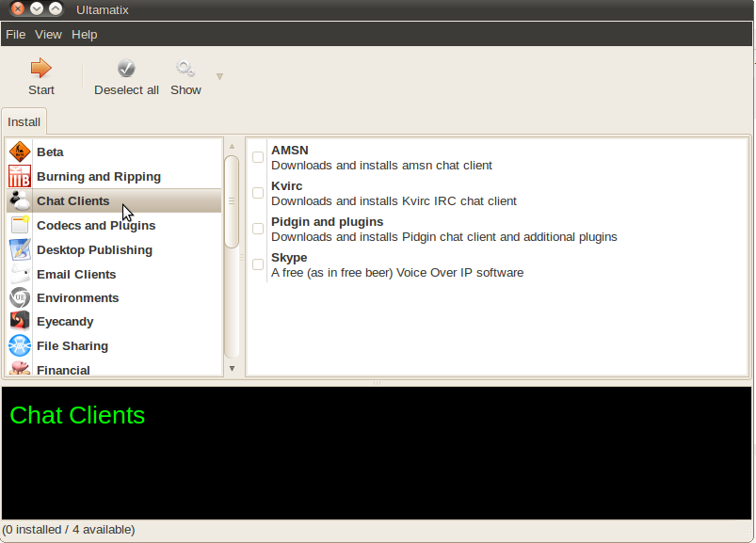Click the Deselect all toolbar label
The width and height of the screenshot is (756, 543).
click(126, 90)
